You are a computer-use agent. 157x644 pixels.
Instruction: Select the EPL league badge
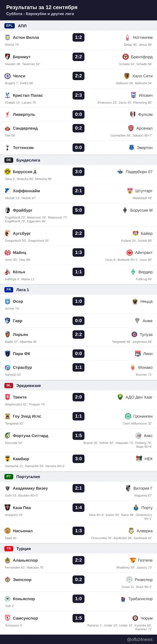9,26
